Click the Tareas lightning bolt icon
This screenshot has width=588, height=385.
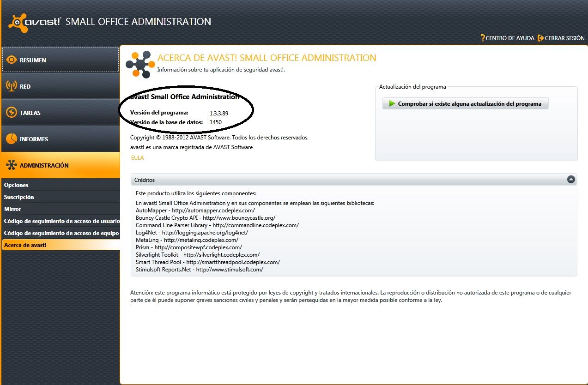point(12,113)
